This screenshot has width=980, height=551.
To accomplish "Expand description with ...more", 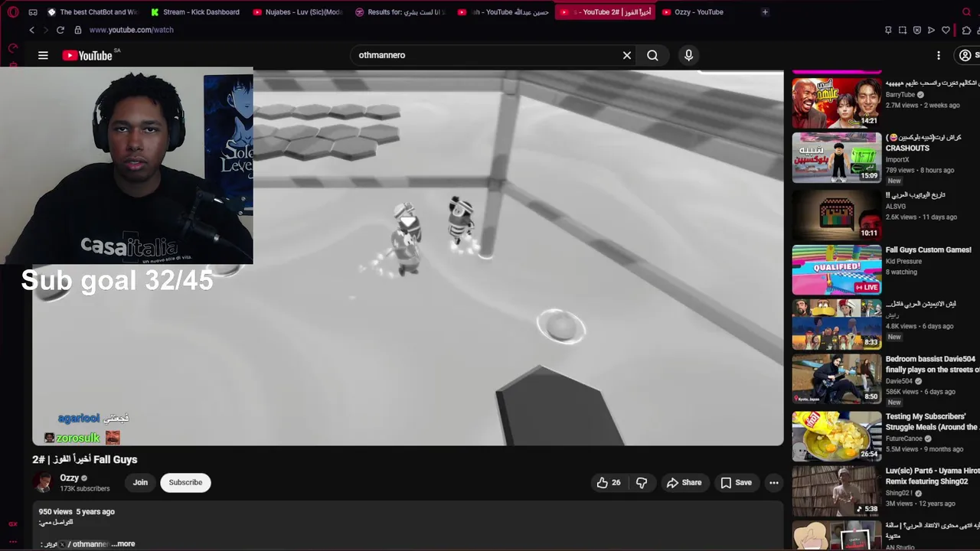I will pos(123,544).
